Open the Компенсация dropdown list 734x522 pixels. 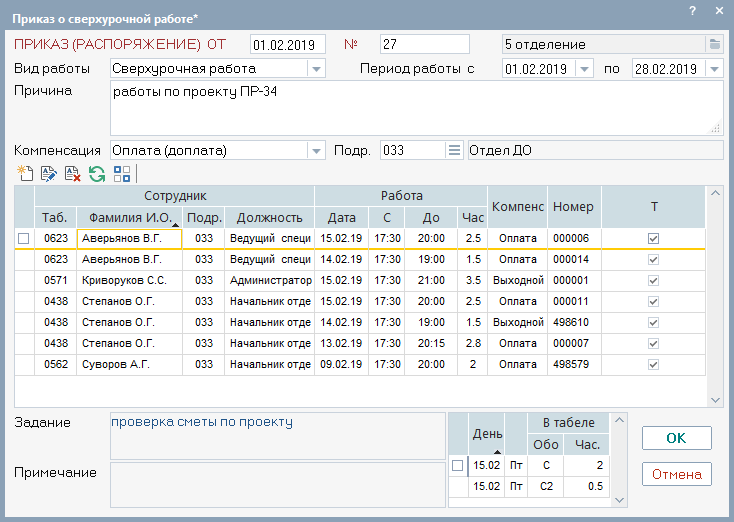pyautogui.click(x=316, y=150)
